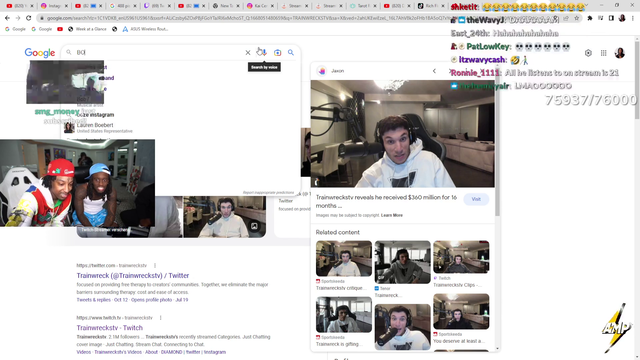Focus the Google search box
640x360 pixels.
coord(159,52)
